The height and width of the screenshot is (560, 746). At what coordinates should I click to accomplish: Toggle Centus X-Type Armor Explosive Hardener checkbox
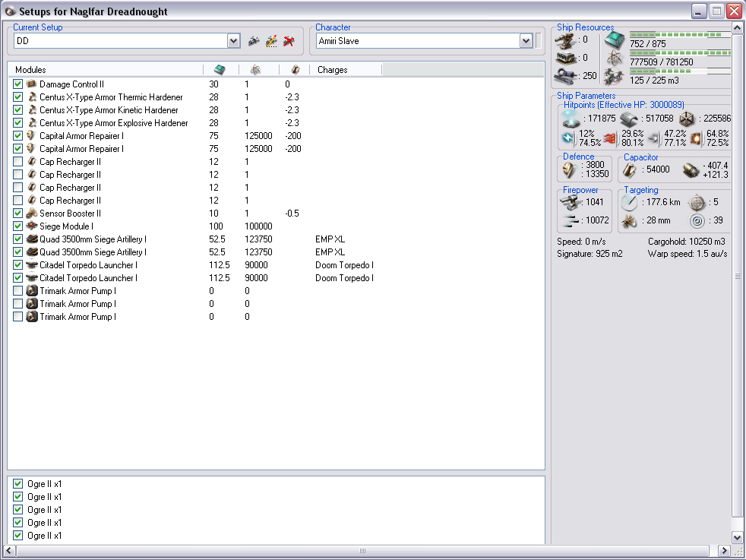[18, 123]
